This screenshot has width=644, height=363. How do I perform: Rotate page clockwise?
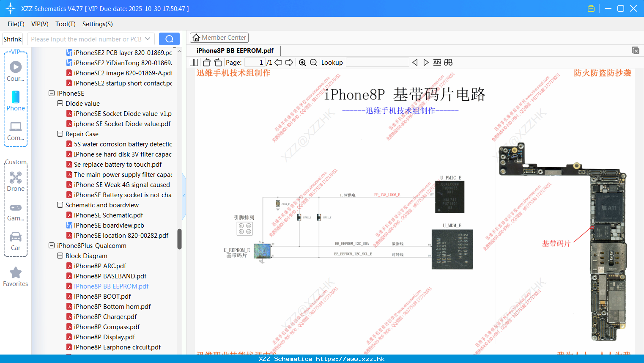click(218, 62)
